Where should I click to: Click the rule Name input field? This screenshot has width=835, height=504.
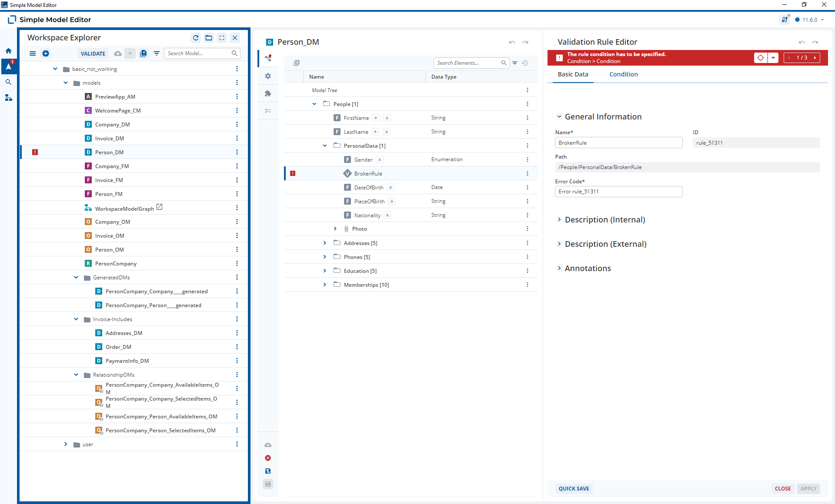point(618,143)
